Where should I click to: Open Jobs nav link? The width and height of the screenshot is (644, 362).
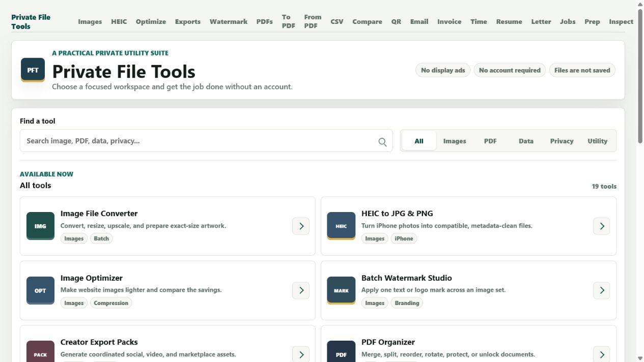(x=568, y=21)
